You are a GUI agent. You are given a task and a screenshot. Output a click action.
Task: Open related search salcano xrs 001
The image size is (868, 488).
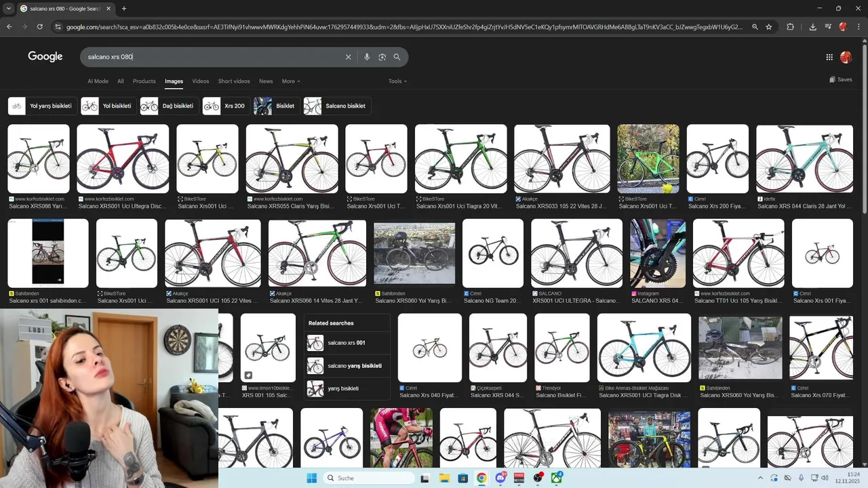click(347, 343)
